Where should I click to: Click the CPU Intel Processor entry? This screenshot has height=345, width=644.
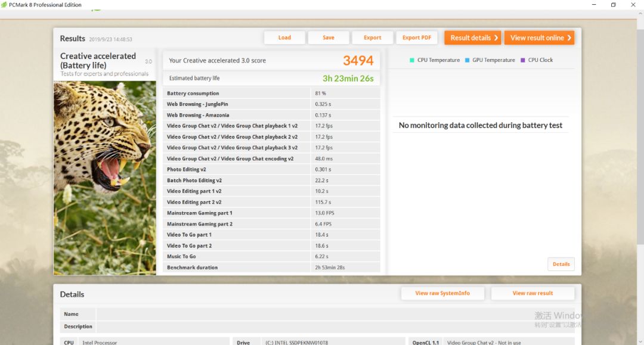(144, 342)
